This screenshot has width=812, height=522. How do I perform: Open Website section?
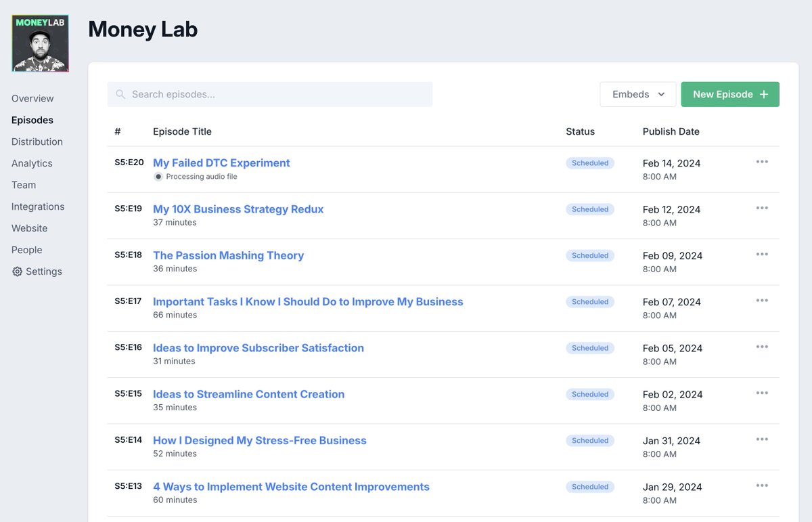click(x=30, y=228)
